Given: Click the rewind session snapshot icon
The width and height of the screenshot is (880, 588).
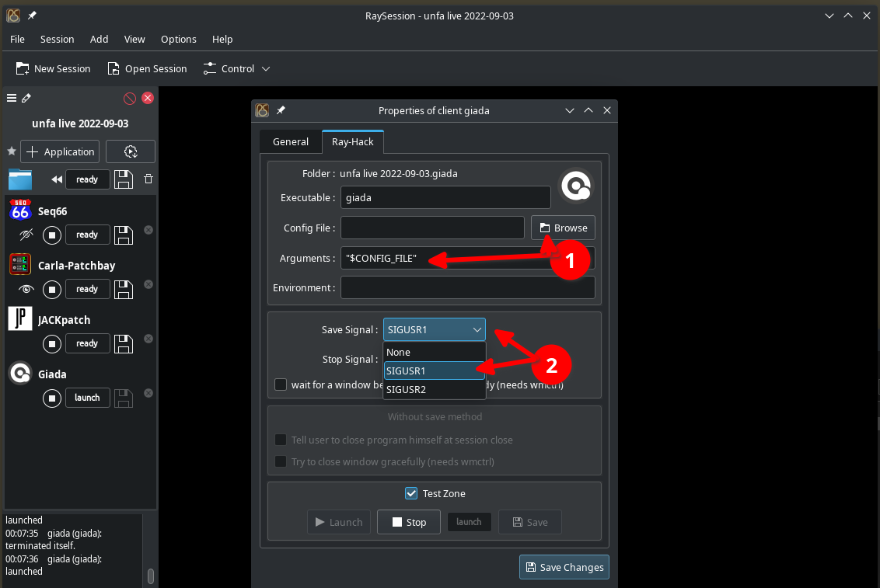Looking at the screenshot, I should click(x=56, y=179).
